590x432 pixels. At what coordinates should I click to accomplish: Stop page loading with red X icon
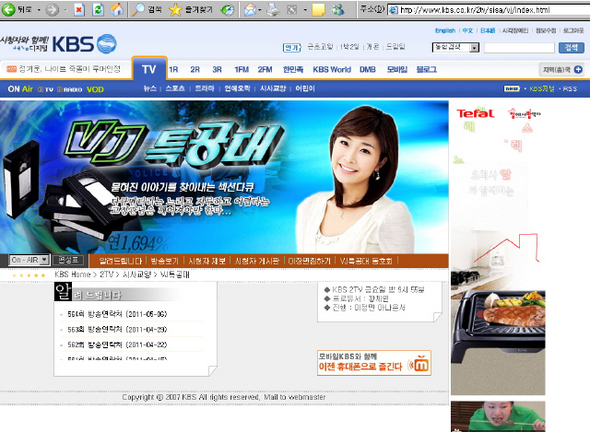click(x=79, y=9)
